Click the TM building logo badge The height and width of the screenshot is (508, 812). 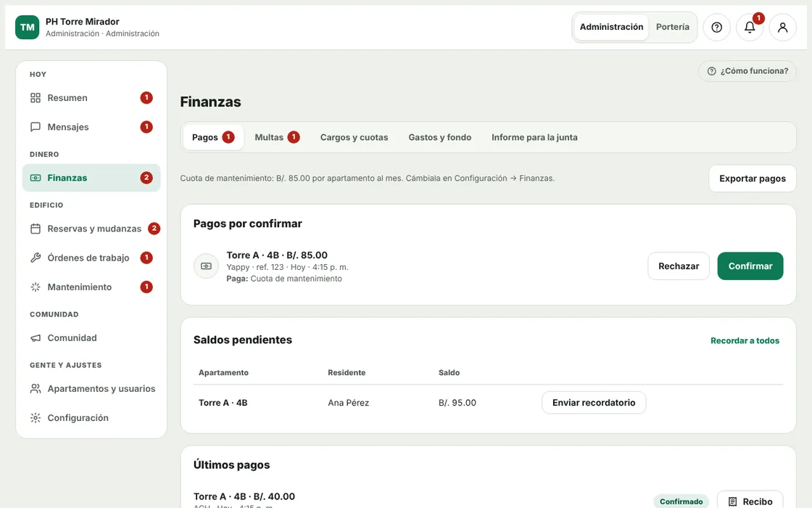click(27, 27)
